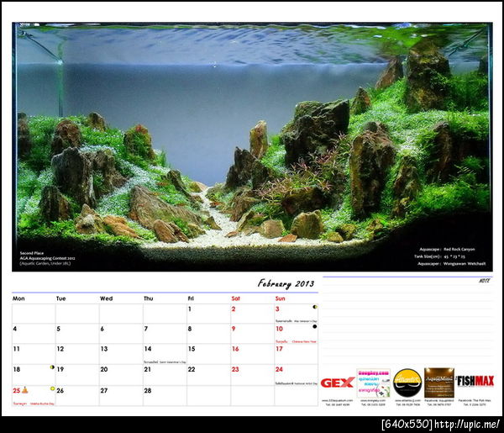Click the 'Mon' column header

click(x=18, y=298)
